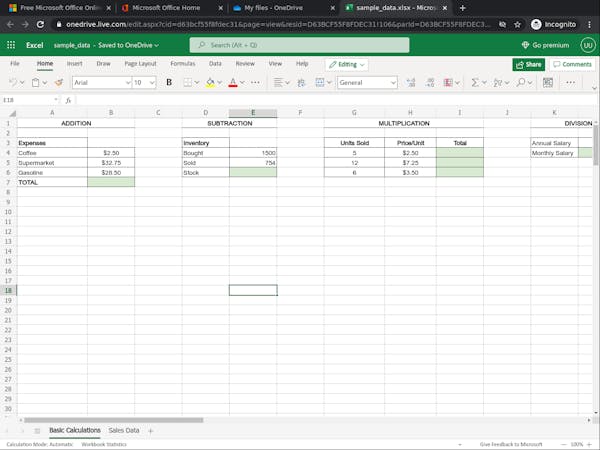Screen dimensions: 600x450
Task: Select the green TOTAL cell B7
Action: tap(111, 182)
